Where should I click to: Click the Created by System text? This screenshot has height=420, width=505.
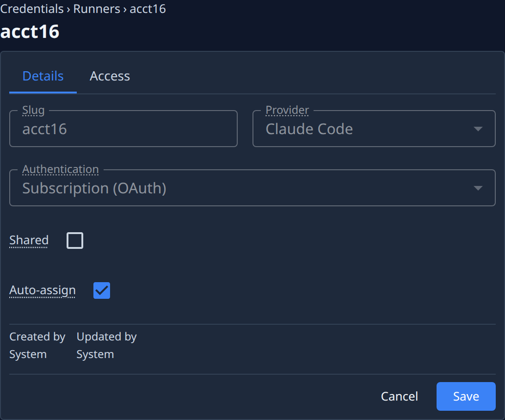click(37, 345)
